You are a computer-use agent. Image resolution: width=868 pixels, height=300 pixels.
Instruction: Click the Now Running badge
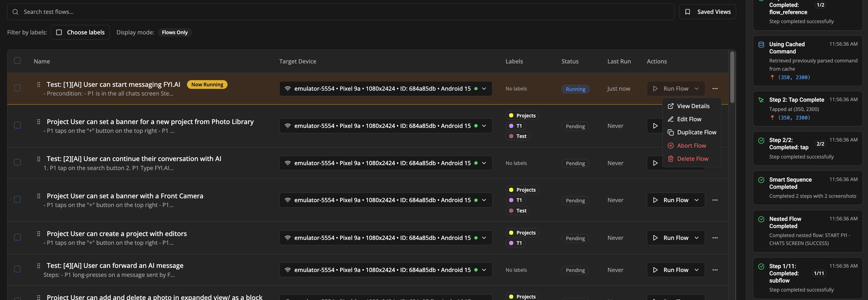[207, 84]
